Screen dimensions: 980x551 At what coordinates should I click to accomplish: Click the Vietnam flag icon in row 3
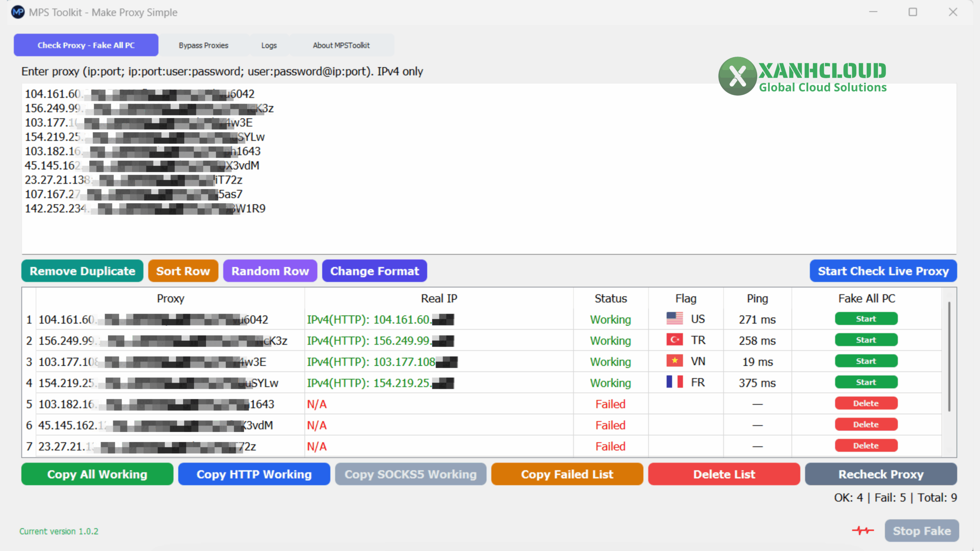(x=675, y=361)
